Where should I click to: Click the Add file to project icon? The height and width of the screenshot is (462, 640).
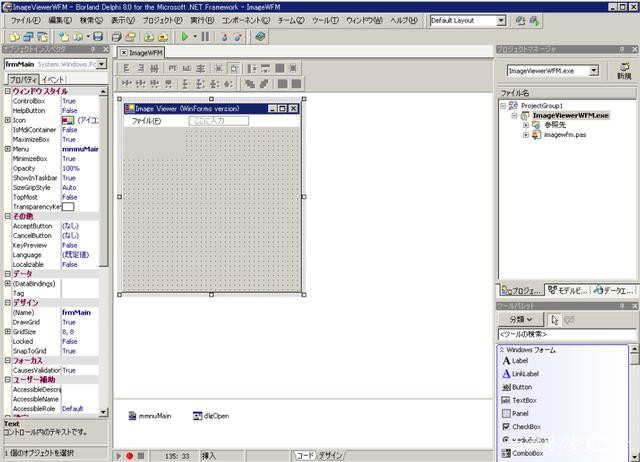click(x=149, y=37)
